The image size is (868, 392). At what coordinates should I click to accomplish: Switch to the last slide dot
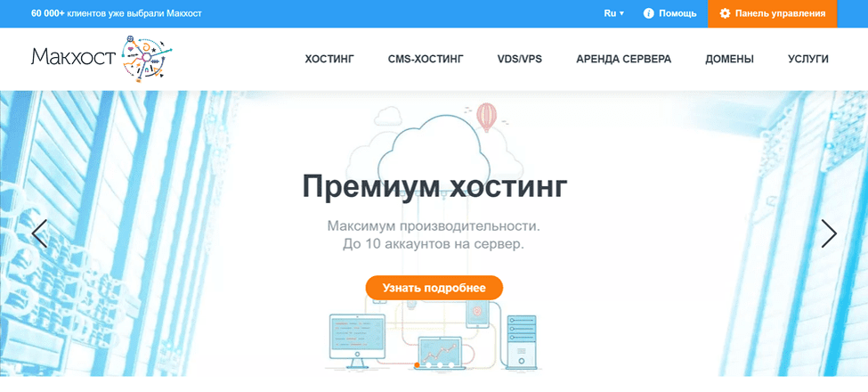click(x=451, y=365)
